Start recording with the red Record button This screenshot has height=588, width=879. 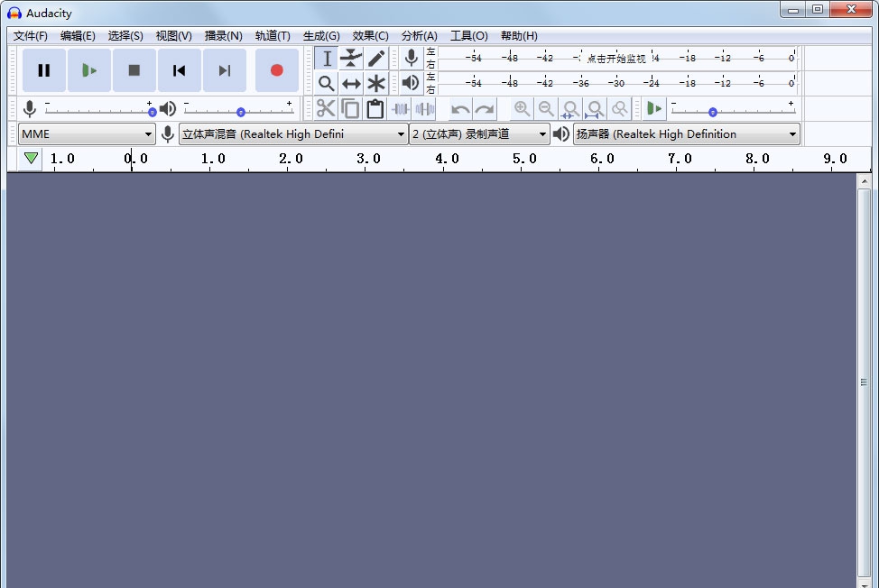coord(277,70)
